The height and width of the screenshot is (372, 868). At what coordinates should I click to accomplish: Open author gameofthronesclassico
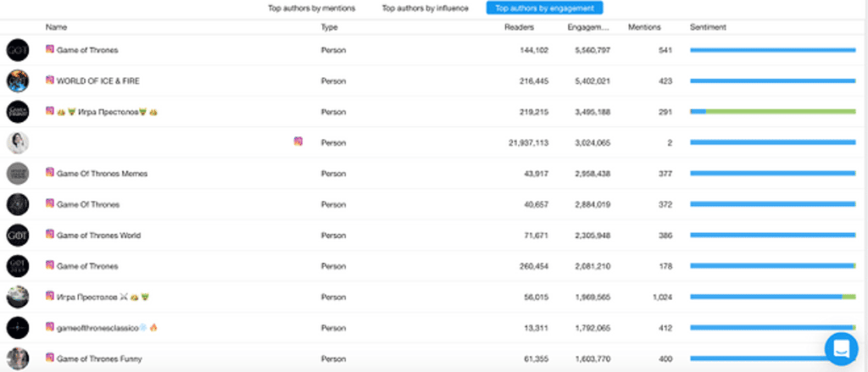point(97,328)
